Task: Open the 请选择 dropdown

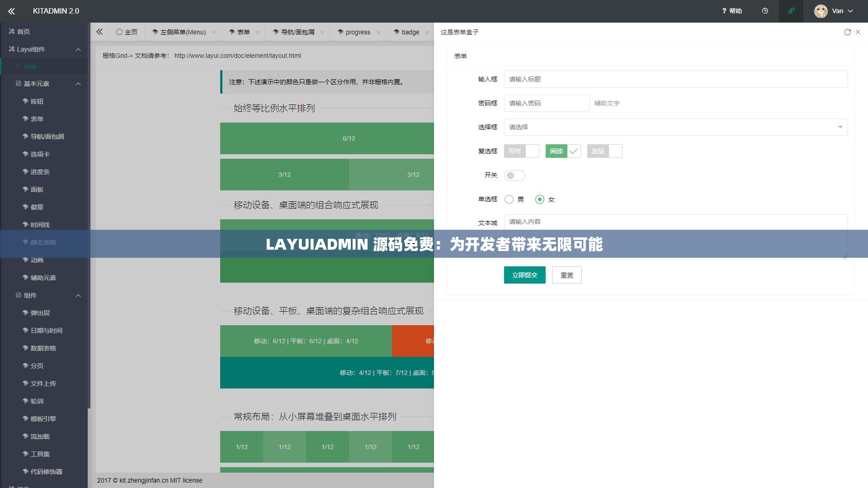Action: point(675,127)
